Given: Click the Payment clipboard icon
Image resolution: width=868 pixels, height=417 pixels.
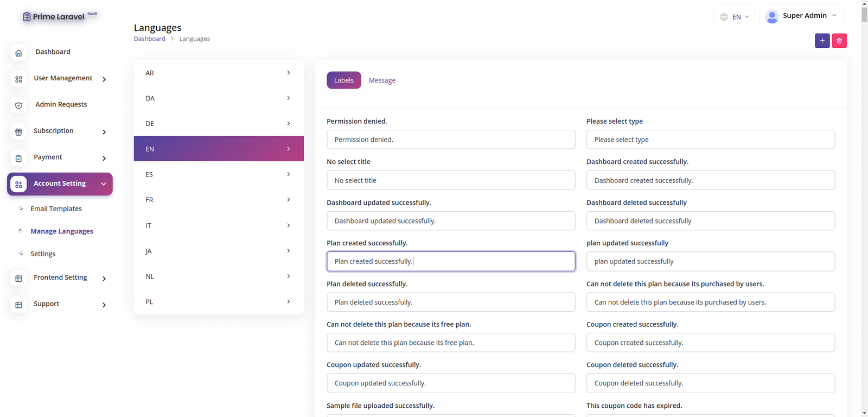Looking at the screenshot, I should click(x=18, y=158).
